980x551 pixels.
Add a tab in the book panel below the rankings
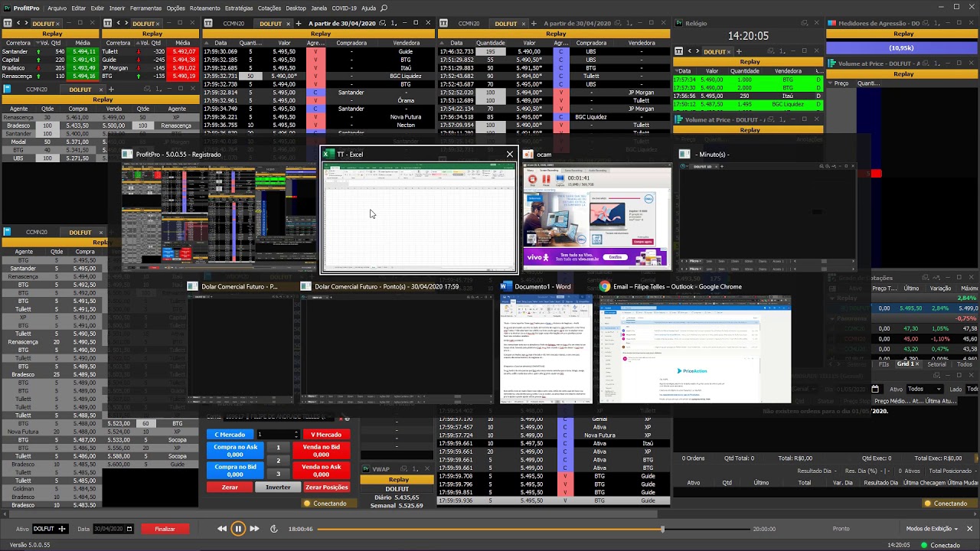(x=110, y=90)
